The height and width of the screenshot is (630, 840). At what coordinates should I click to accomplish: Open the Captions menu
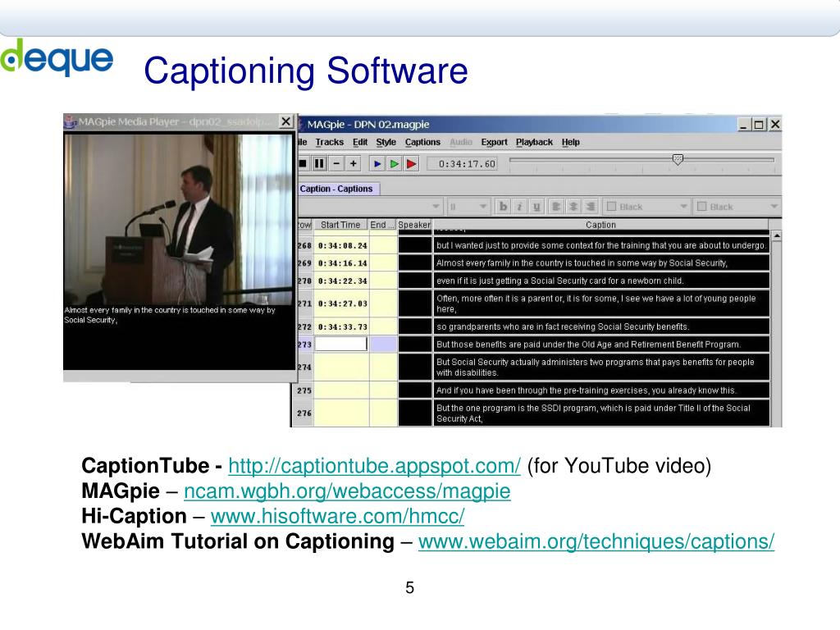click(x=422, y=142)
